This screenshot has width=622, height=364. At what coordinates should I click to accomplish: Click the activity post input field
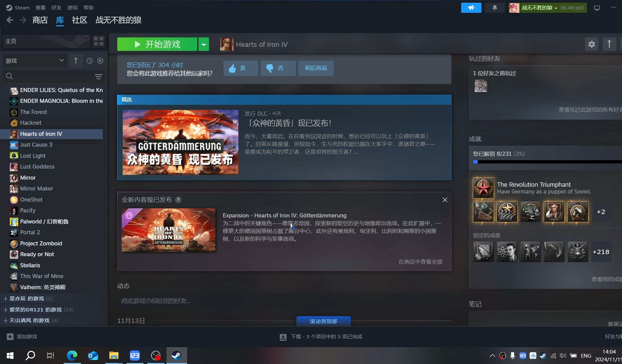pyautogui.click(x=284, y=301)
